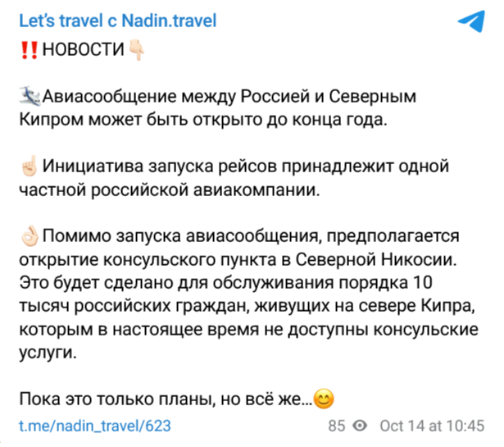Click the OK hand emoji before Помимо
Screen dimensions: 504x447
30,236
